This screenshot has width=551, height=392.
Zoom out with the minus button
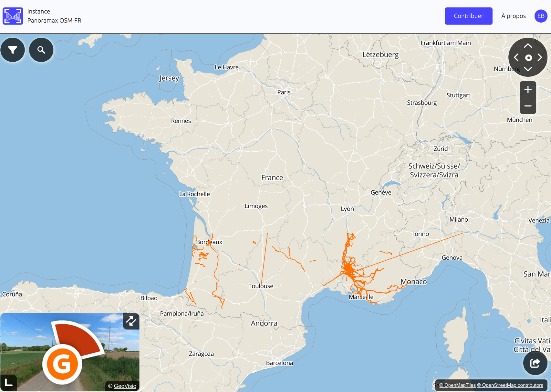click(x=528, y=106)
